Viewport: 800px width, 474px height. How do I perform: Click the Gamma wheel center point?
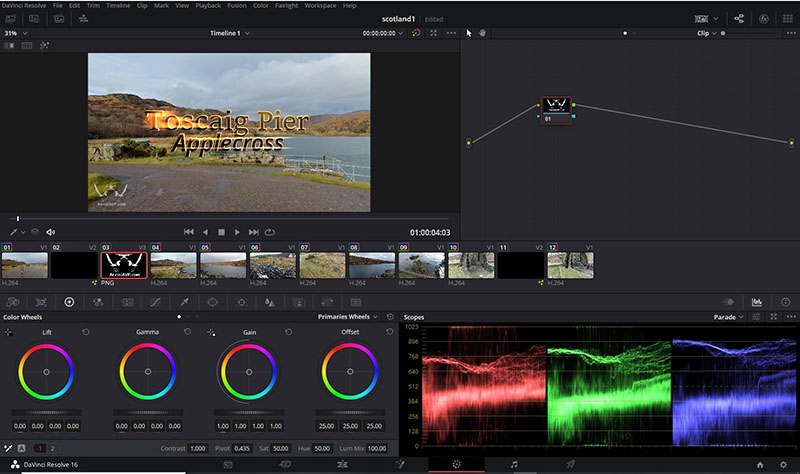(x=146, y=372)
